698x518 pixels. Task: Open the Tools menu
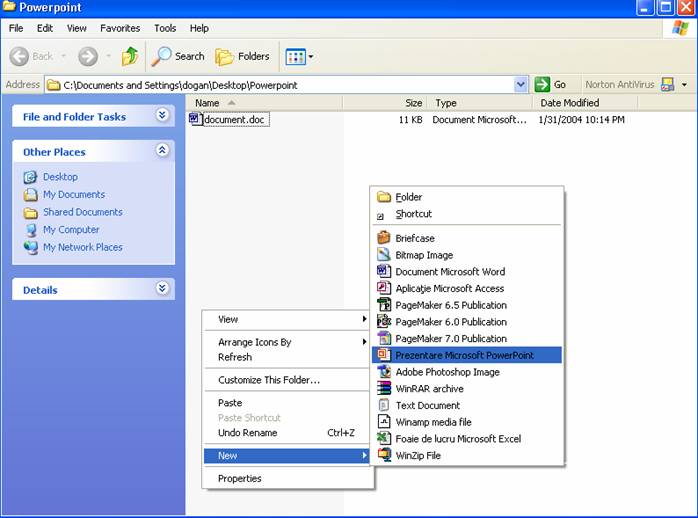pos(165,28)
